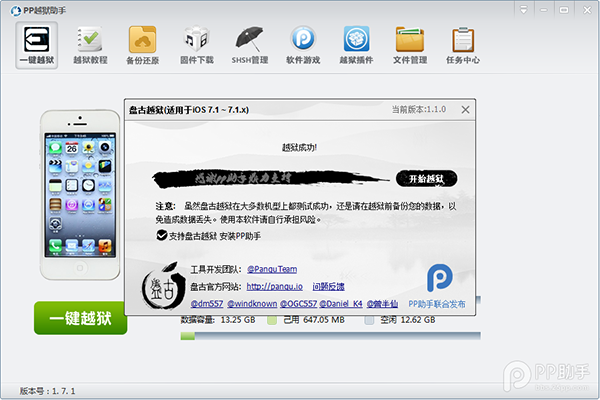Open 软件游戏 apps and games
This screenshot has height=400, width=600.
303,45
